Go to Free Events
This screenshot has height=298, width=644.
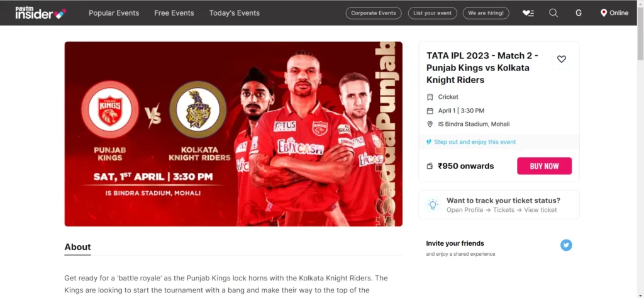point(174,13)
